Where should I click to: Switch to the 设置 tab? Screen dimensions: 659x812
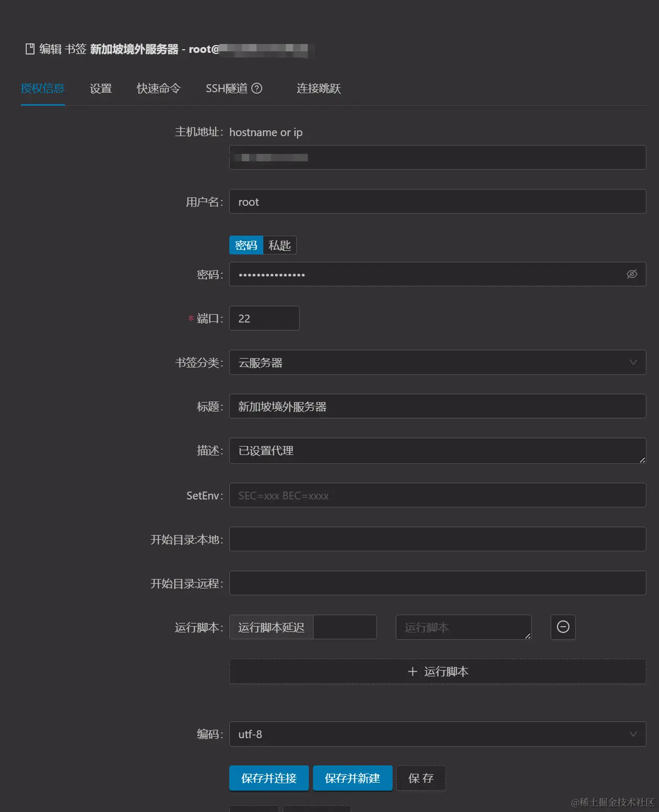coord(101,88)
